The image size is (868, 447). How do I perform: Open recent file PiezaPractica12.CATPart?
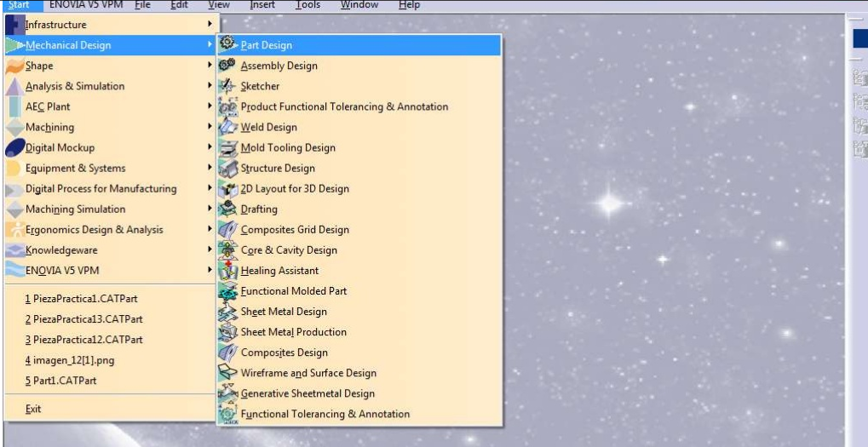pyautogui.click(x=84, y=340)
